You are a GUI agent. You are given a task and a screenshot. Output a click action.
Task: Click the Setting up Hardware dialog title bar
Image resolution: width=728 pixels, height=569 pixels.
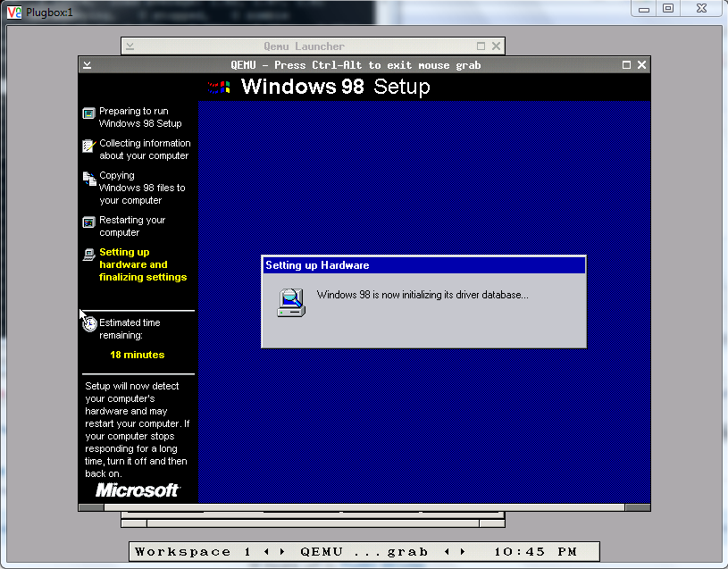pyautogui.click(x=423, y=265)
